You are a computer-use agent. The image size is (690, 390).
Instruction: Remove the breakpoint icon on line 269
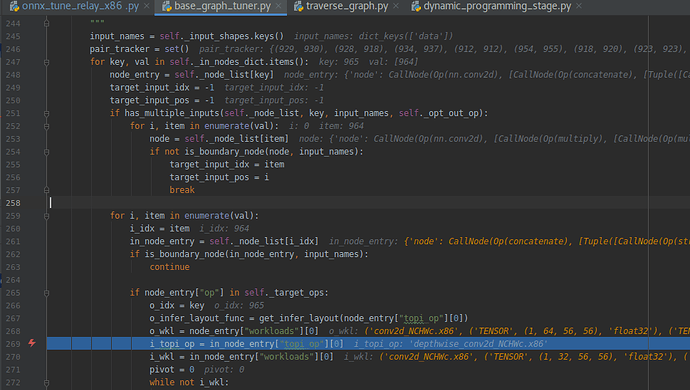32,343
